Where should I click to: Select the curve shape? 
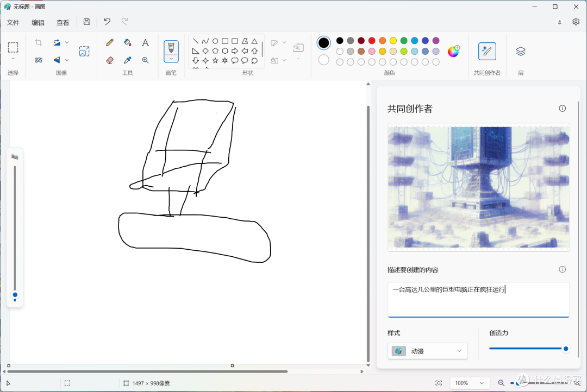(x=205, y=41)
